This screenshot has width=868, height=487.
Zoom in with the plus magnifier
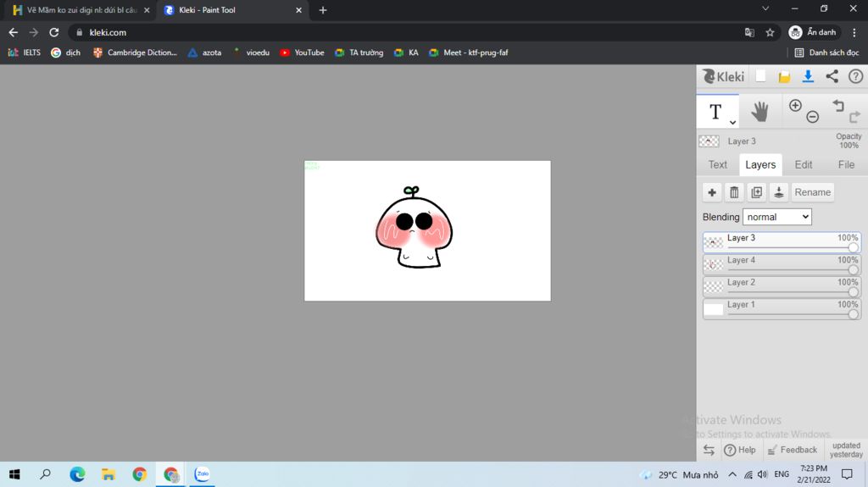(795, 106)
